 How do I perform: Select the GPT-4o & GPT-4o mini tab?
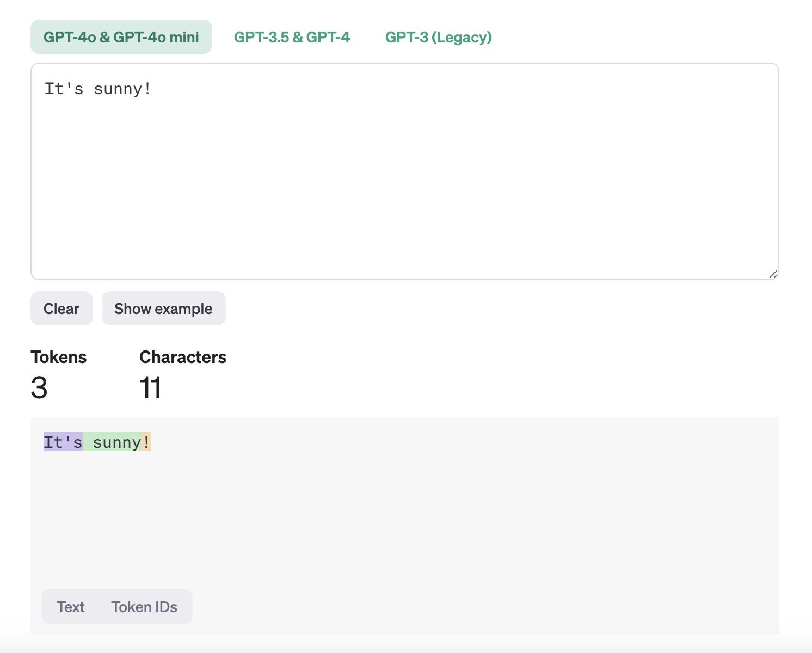tap(121, 37)
